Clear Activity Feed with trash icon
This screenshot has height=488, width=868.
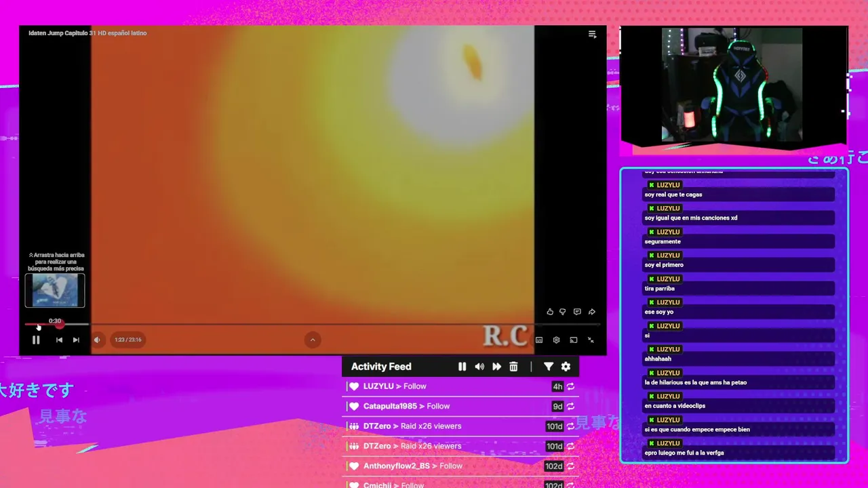pyautogui.click(x=513, y=367)
